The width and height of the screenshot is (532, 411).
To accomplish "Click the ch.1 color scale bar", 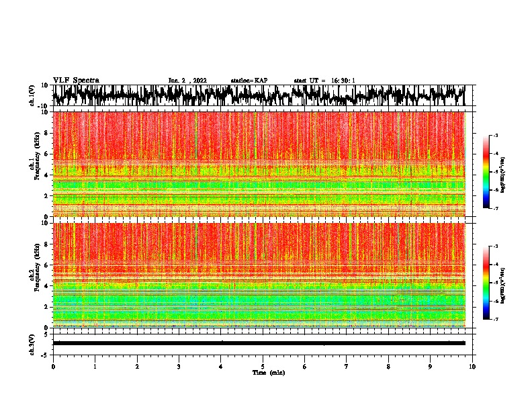I will (486, 172).
